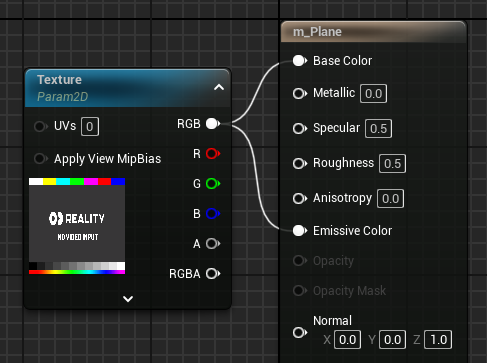
Task: Select the m_Plane node title bar
Action: tap(374, 32)
